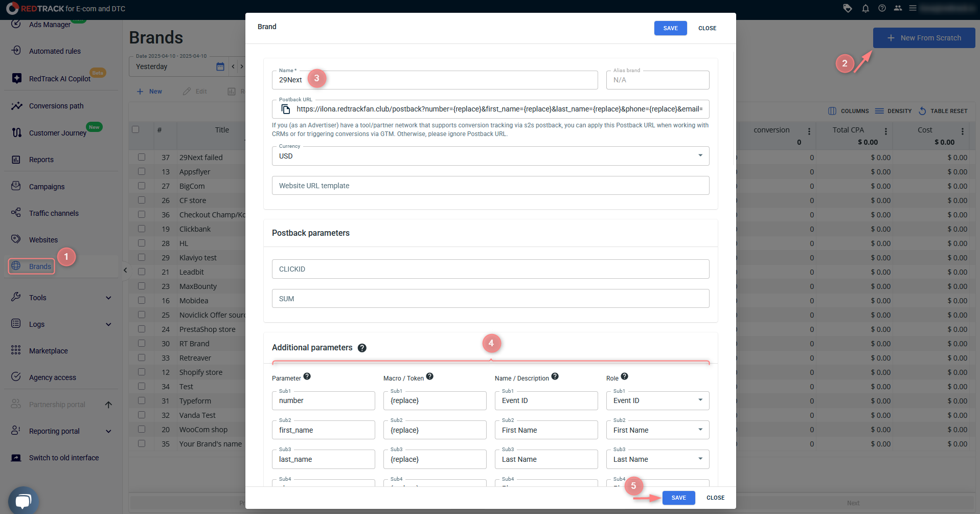Check the row checkbox for 29Next failed
980x514 pixels.
coord(142,158)
